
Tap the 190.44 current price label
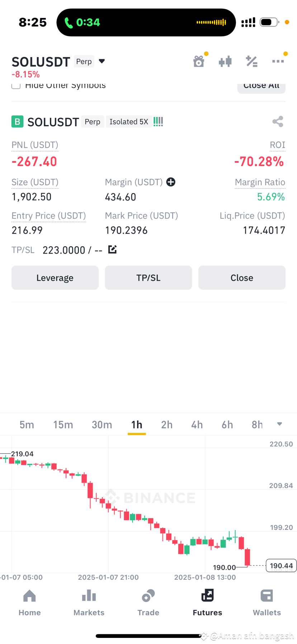pos(281,566)
